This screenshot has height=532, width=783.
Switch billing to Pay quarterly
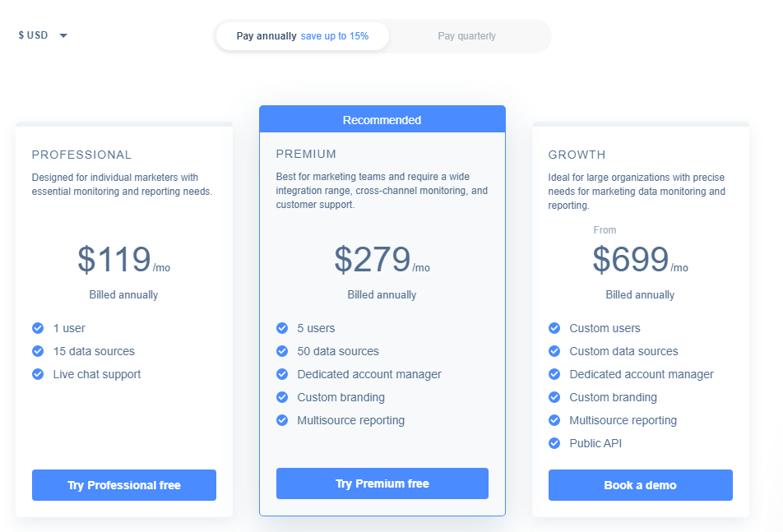[x=467, y=36]
